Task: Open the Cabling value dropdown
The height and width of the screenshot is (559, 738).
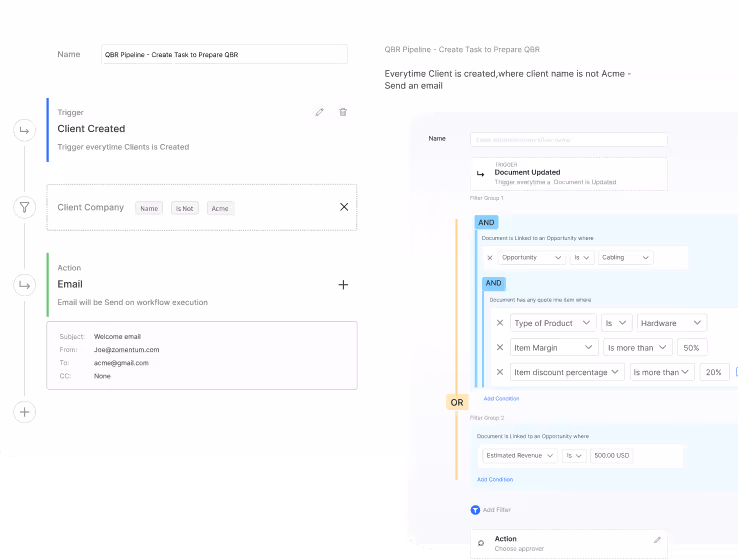Action: pyautogui.click(x=626, y=257)
